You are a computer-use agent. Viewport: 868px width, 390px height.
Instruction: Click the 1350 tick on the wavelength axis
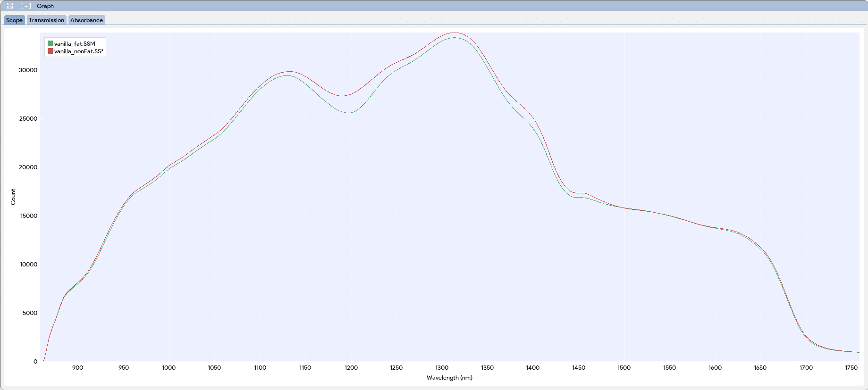[488, 368]
